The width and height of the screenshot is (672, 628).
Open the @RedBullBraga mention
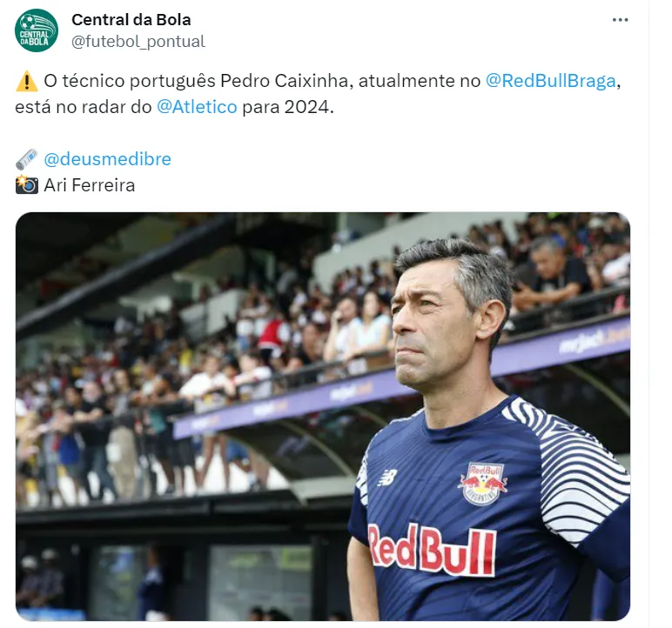[550, 81]
